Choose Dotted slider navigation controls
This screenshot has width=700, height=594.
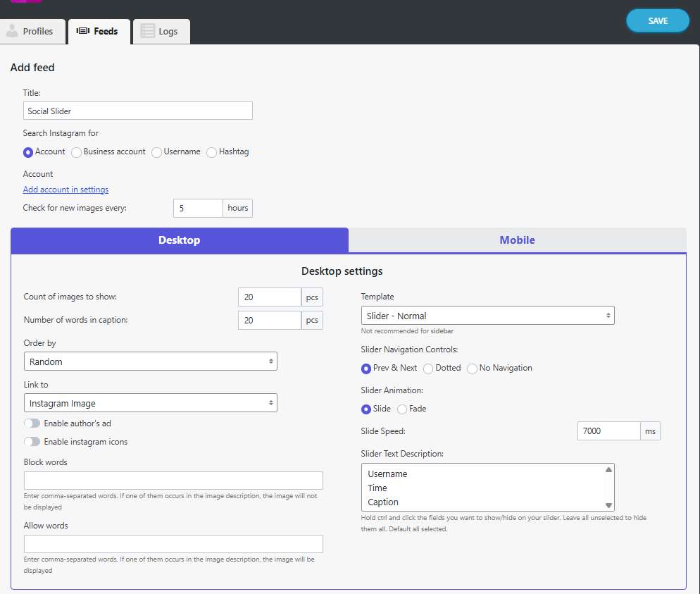[428, 369]
